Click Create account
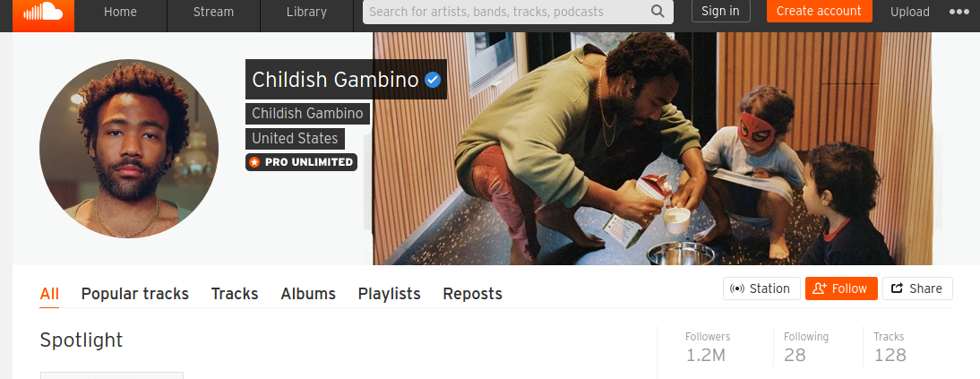Image resolution: width=980 pixels, height=379 pixels. pos(820,12)
